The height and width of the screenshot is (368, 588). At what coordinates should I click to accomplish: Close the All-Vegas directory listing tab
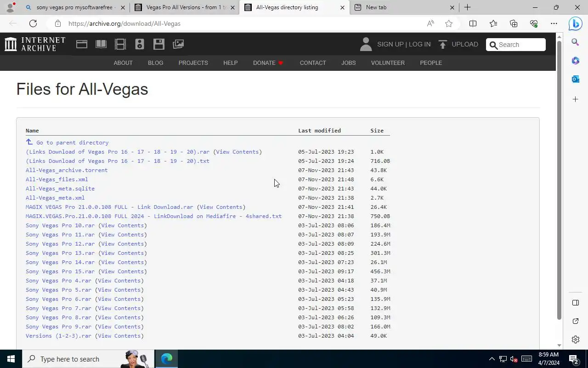[342, 7]
